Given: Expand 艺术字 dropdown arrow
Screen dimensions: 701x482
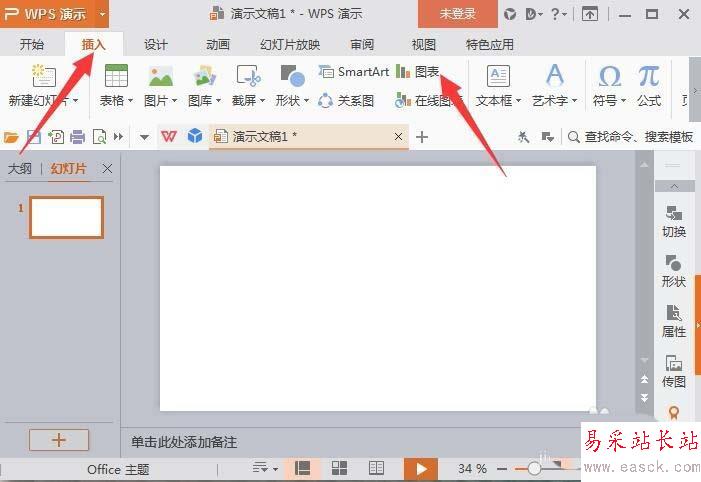Looking at the screenshot, I should (x=574, y=101).
